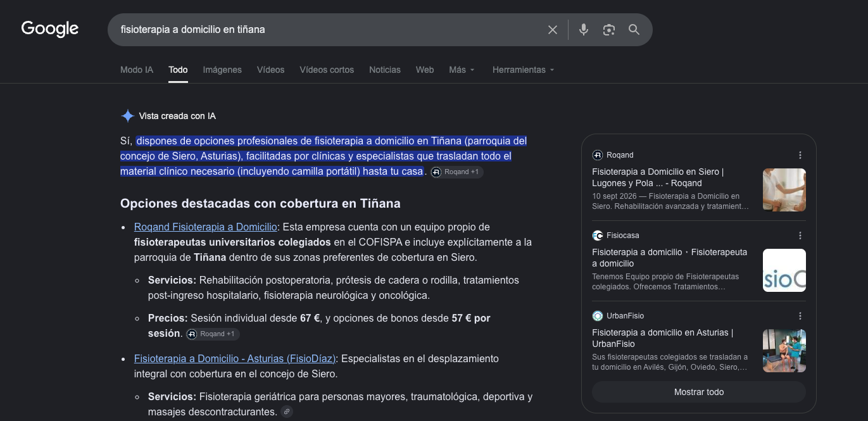Screen dimensions: 868x421
Task: Click the Fisiocasa favicon in sources panel
Action: pos(597,236)
